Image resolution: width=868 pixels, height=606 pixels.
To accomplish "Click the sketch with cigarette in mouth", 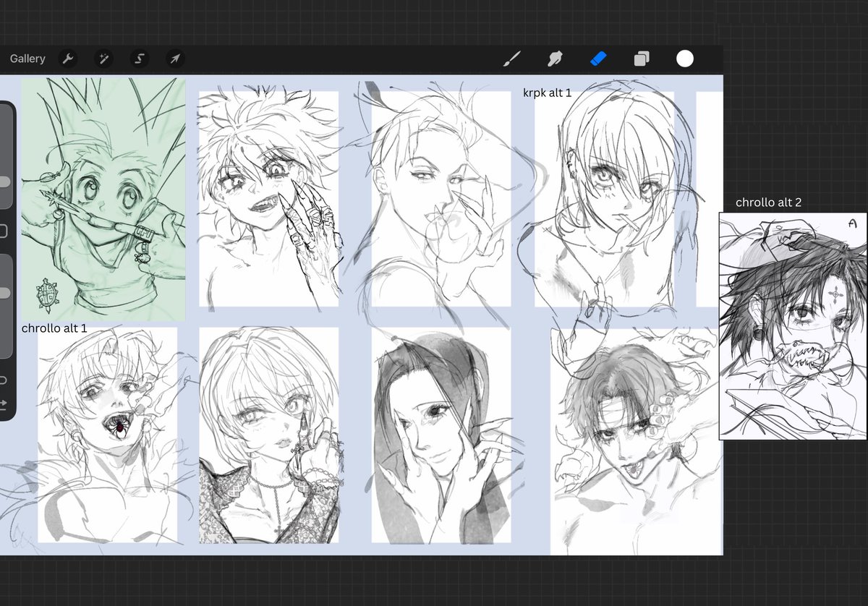I will tap(605, 199).
